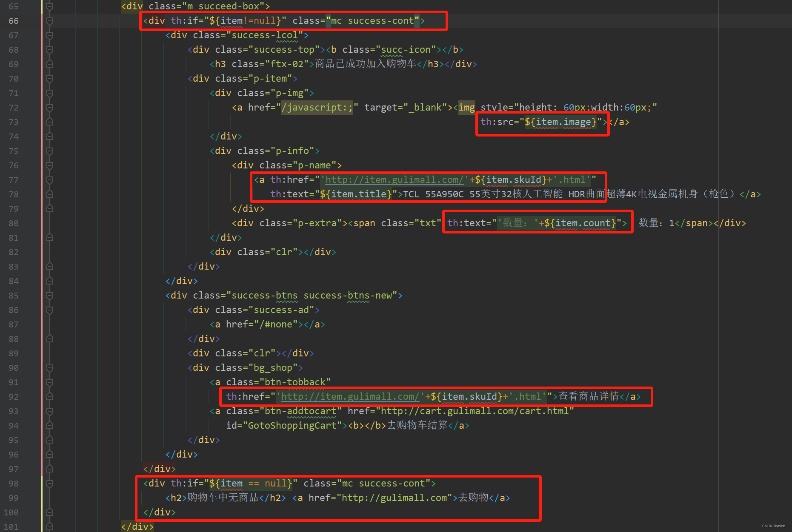
Task: Click the text 数量: 1 on line 80
Action: pyautogui.click(x=656, y=223)
